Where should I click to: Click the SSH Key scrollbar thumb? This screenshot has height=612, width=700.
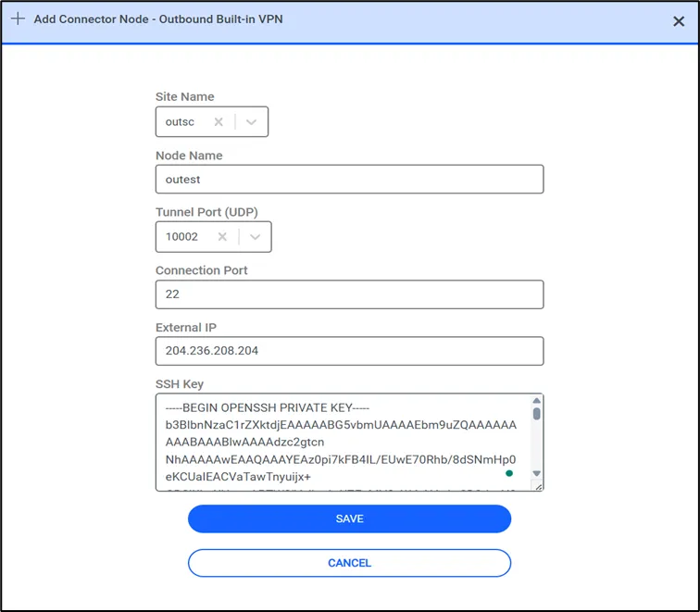point(537,414)
